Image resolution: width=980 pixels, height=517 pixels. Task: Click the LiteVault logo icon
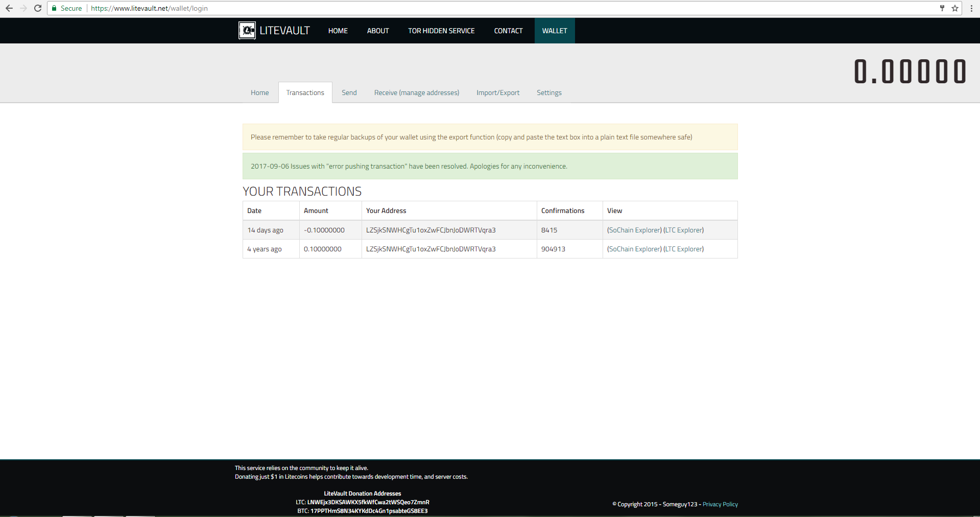(247, 31)
